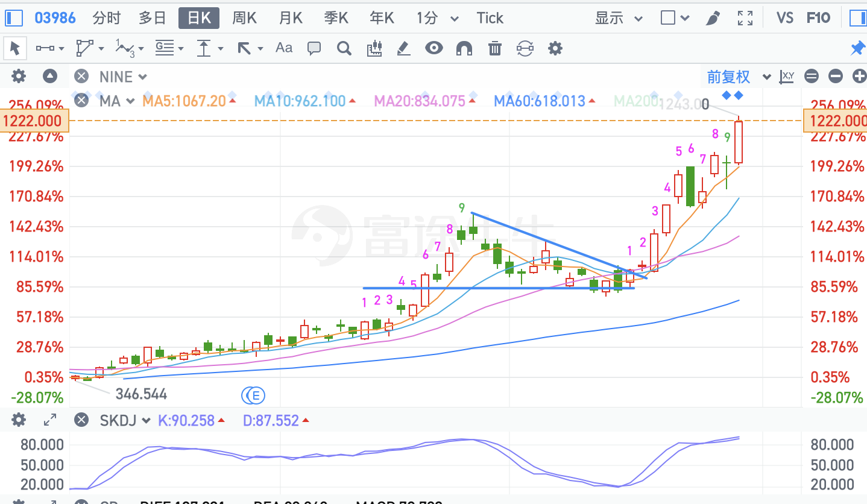Open the search magnifier tool

tap(344, 48)
